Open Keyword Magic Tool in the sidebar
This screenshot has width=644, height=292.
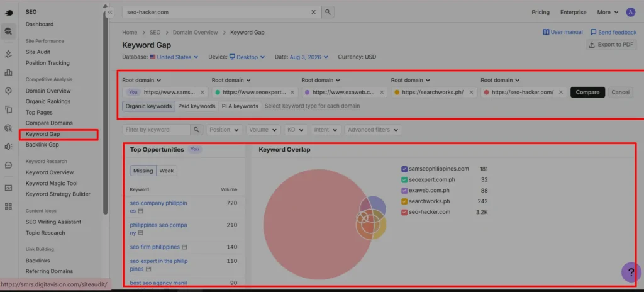pyautogui.click(x=52, y=183)
